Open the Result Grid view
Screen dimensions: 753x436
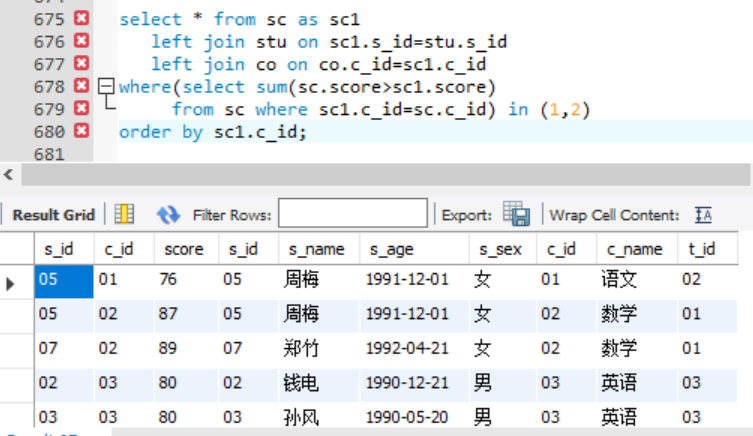click(53, 215)
